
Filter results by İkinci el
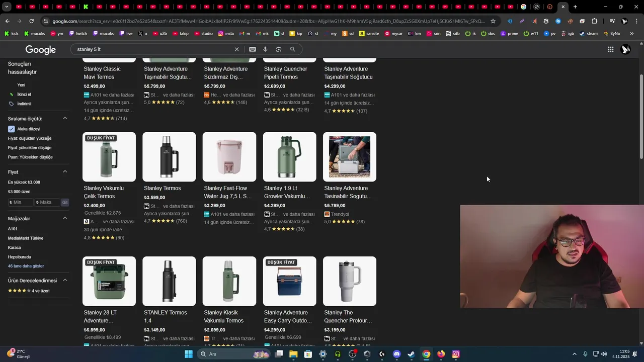point(24,95)
